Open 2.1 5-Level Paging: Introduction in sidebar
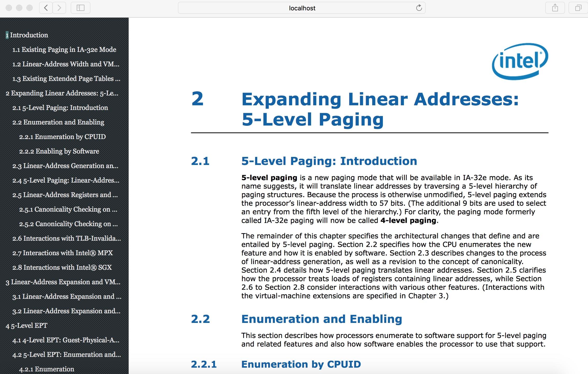 [x=60, y=108]
